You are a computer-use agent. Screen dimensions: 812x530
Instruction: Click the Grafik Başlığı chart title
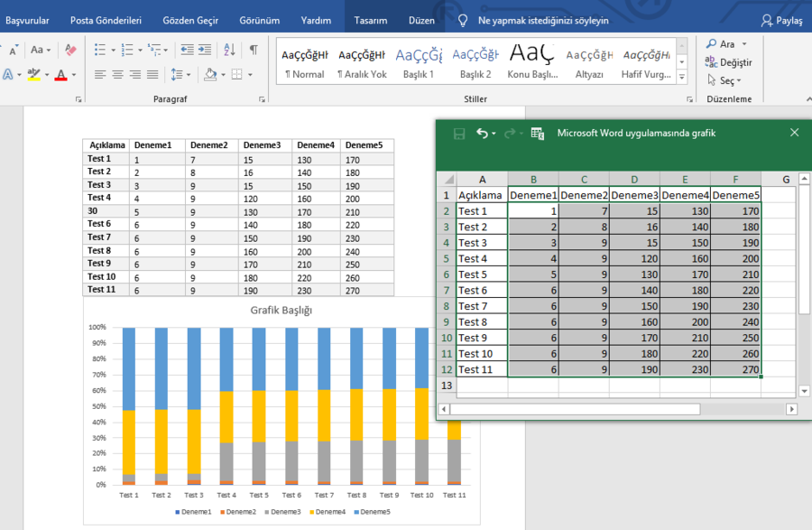click(x=281, y=311)
